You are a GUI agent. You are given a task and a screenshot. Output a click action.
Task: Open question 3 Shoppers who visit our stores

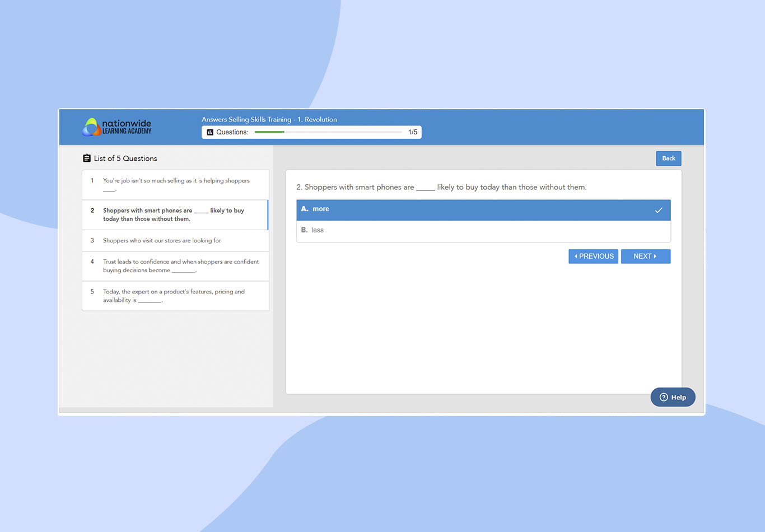175,240
